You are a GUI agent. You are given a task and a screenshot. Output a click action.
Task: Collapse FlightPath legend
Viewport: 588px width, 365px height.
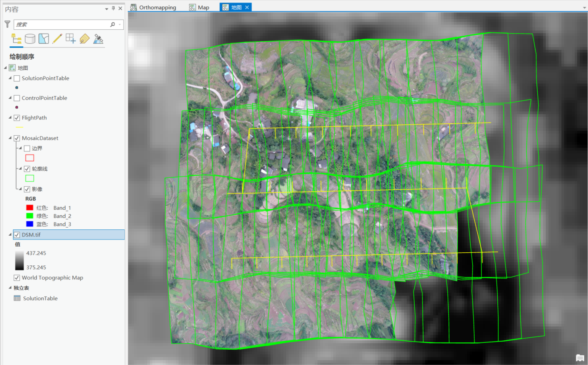click(x=10, y=118)
